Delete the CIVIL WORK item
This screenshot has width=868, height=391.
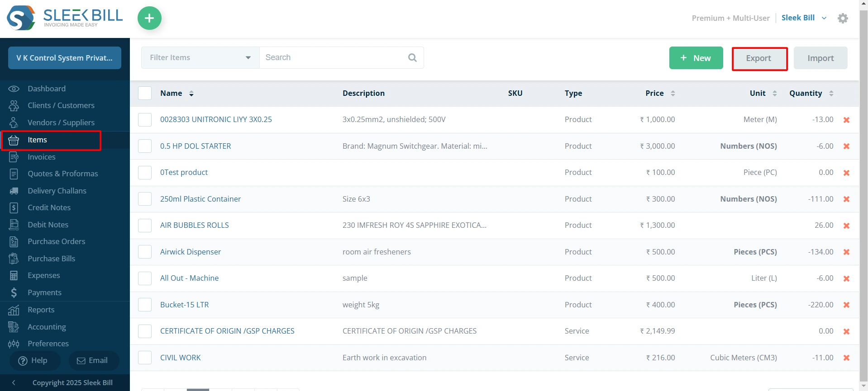point(846,358)
